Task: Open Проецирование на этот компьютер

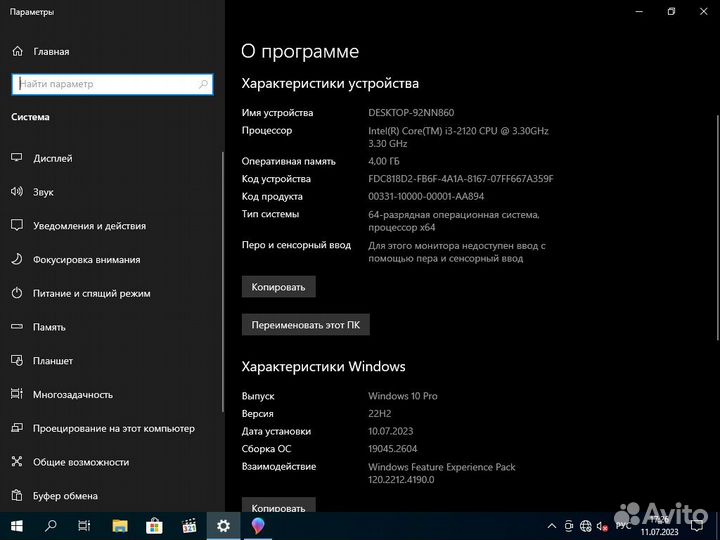Action: (x=103, y=428)
